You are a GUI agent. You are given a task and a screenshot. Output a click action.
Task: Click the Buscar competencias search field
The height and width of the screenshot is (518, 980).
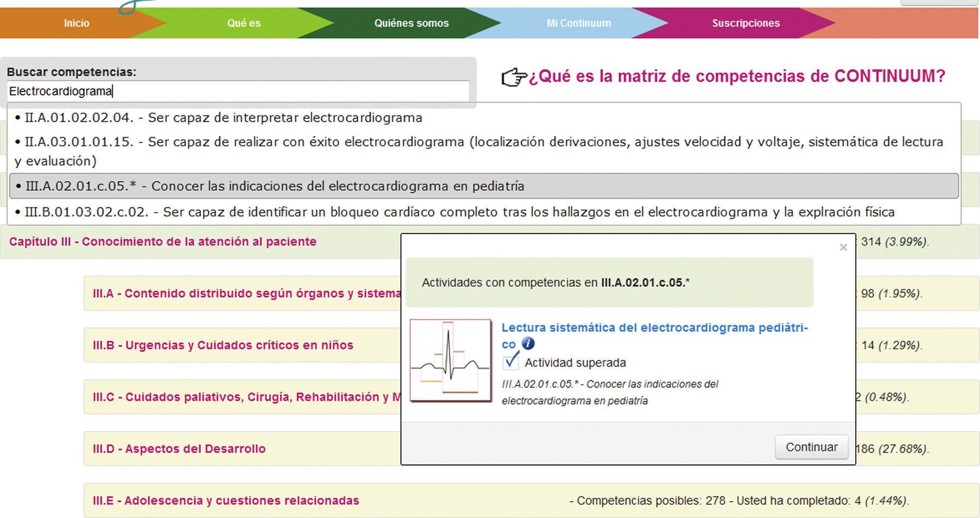coord(238,91)
